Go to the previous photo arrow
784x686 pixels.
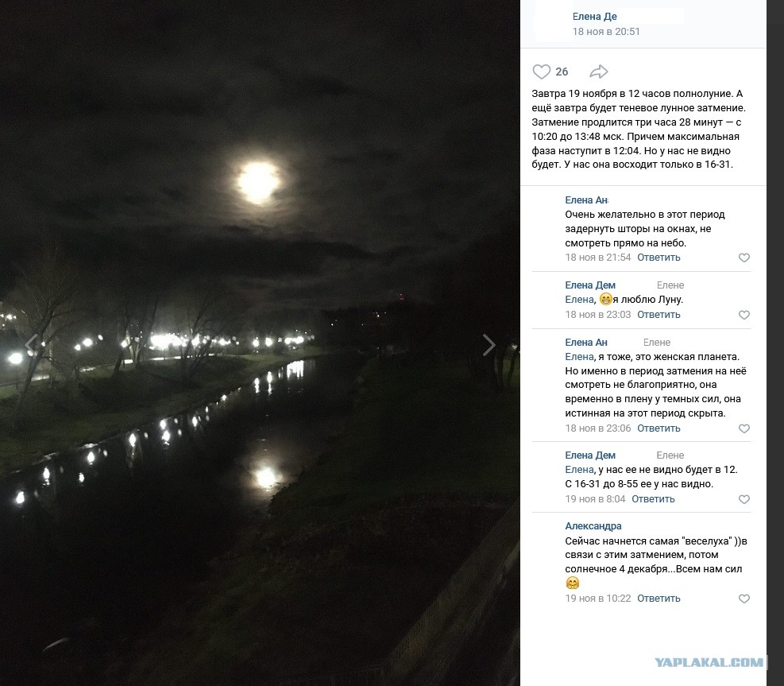(31, 345)
